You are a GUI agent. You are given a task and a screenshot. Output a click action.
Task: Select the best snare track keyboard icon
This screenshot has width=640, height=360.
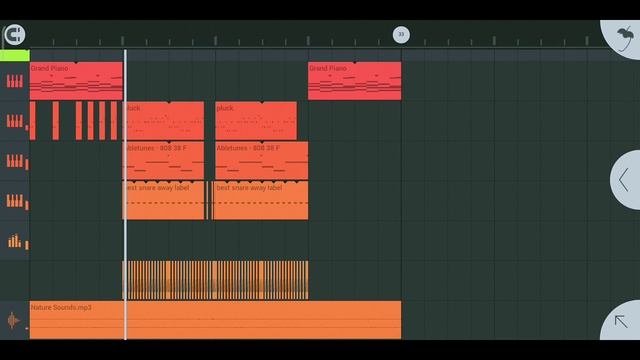[15, 200]
